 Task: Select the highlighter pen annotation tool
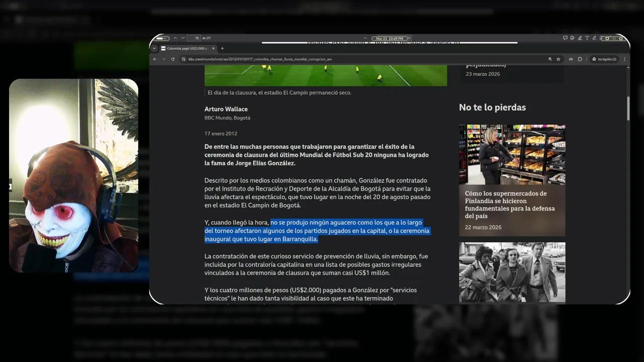coord(580,38)
